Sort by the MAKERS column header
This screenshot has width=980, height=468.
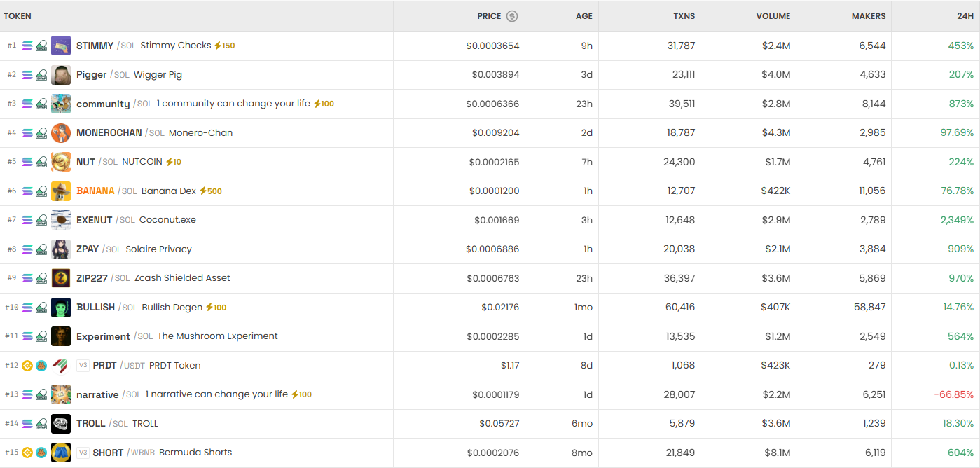coord(868,16)
